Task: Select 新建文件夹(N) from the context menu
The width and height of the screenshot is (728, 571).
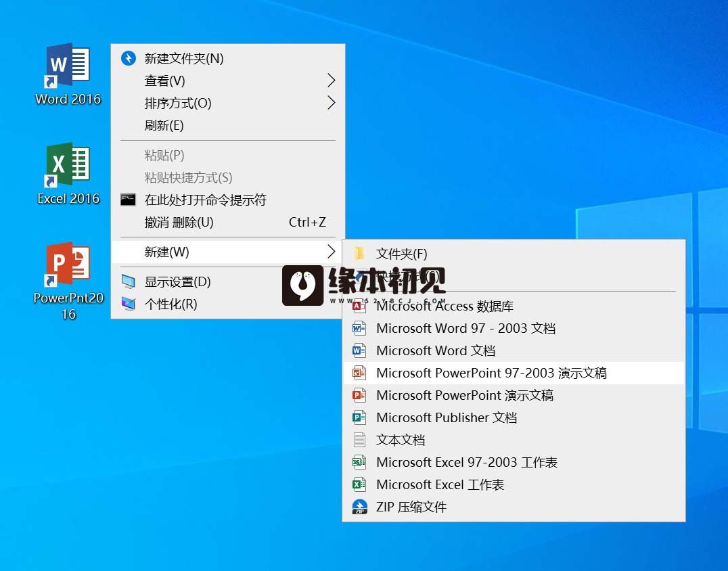Action: 228,58
